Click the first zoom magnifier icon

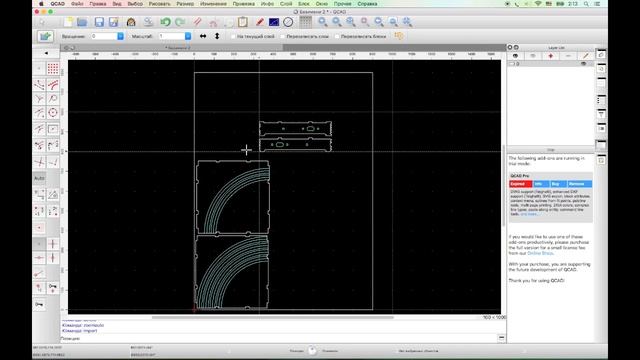(x=323, y=22)
